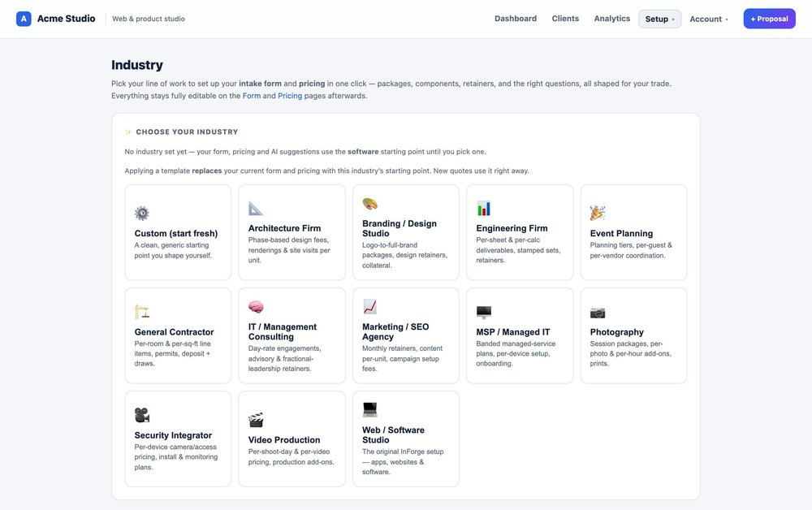Click the trend chart icon for Marketing / SEO

click(369, 306)
